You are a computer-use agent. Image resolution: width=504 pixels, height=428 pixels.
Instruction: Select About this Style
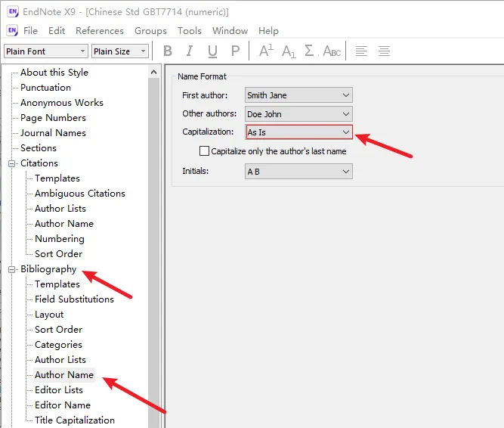(x=54, y=73)
